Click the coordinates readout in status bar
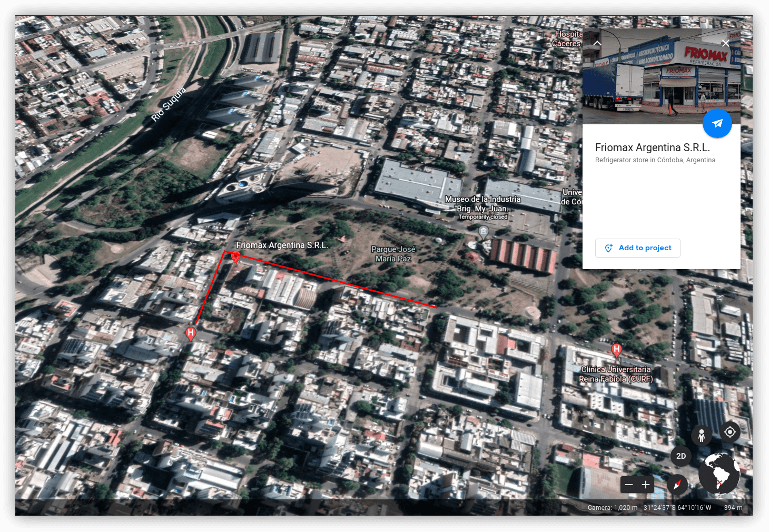This screenshot has width=769, height=532. coord(677,508)
